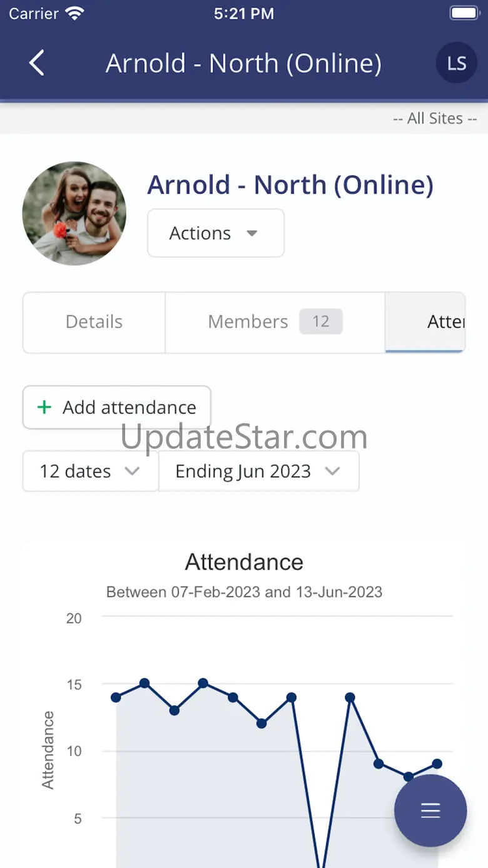Switch to the Details tab
This screenshot has width=488, height=868.
(x=94, y=322)
